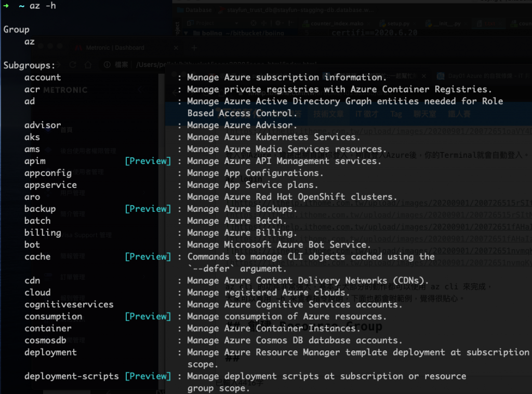Click 'Manage Azure Cosmos DB database accounts.'
Image resolution: width=532 pixels, height=394 pixels.
295,340
